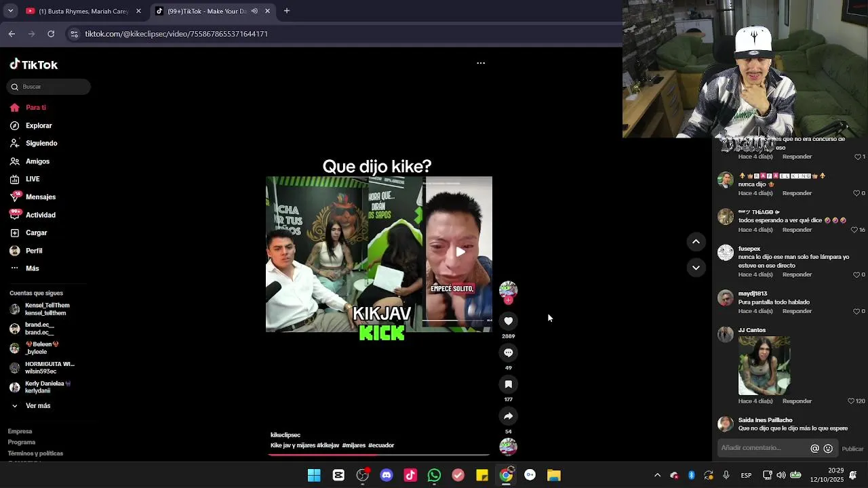
Task: Open the image in JJ Cantos's comment
Action: pos(764,365)
